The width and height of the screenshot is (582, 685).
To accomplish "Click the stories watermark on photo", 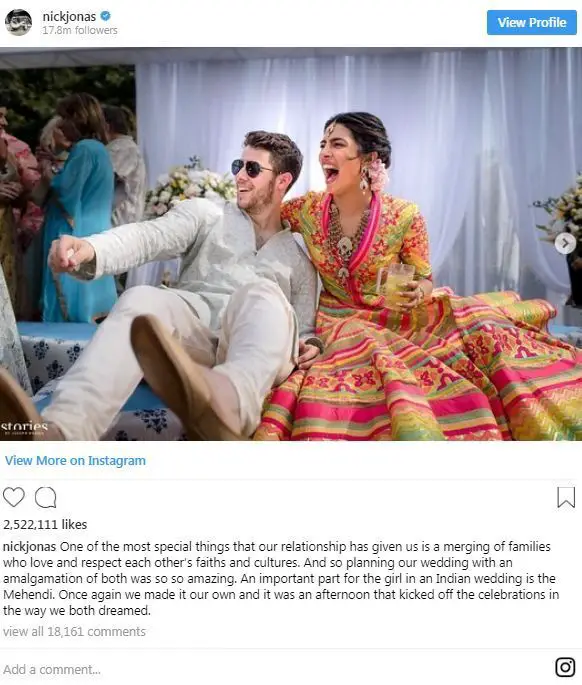I will [24, 427].
